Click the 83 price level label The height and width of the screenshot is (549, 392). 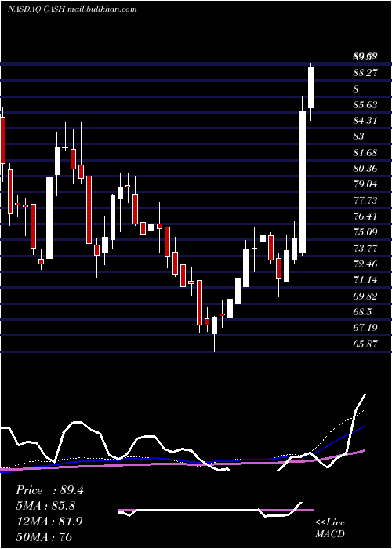click(359, 136)
